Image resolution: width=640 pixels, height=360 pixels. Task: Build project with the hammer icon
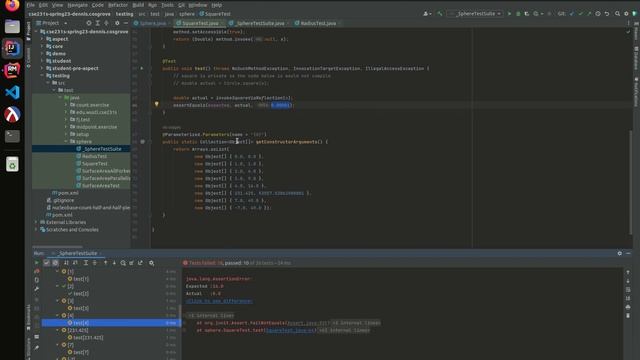point(440,13)
